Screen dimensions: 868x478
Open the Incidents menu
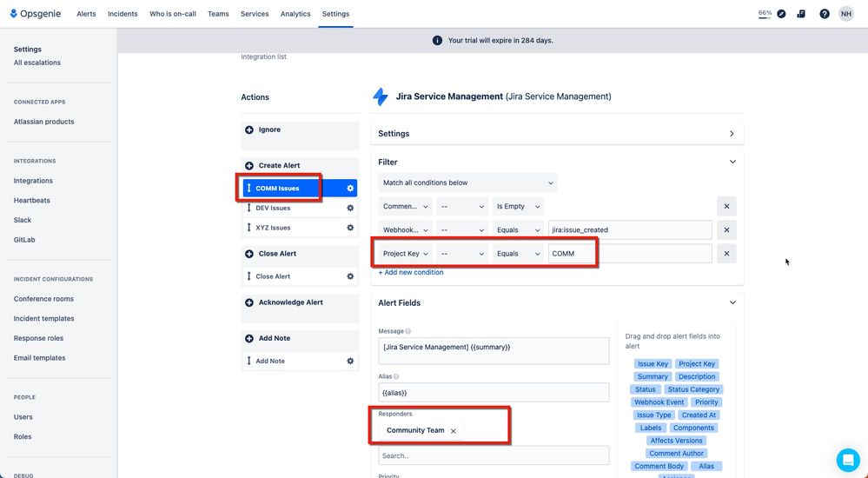point(123,14)
